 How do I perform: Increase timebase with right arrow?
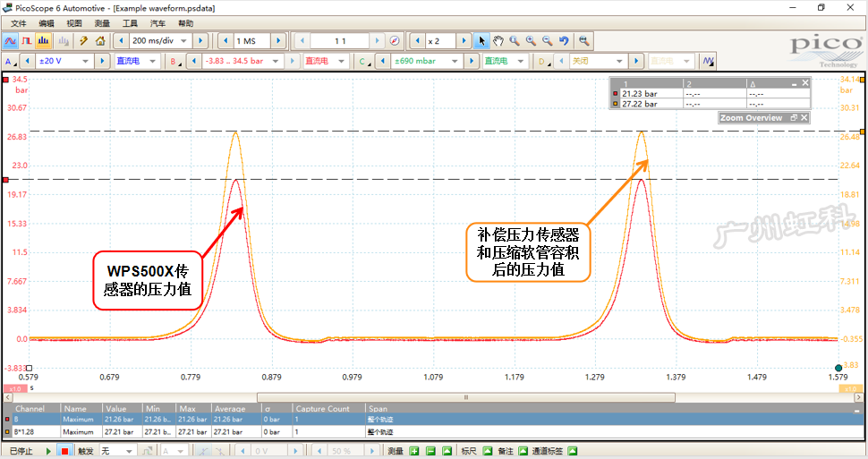pos(201,41)
